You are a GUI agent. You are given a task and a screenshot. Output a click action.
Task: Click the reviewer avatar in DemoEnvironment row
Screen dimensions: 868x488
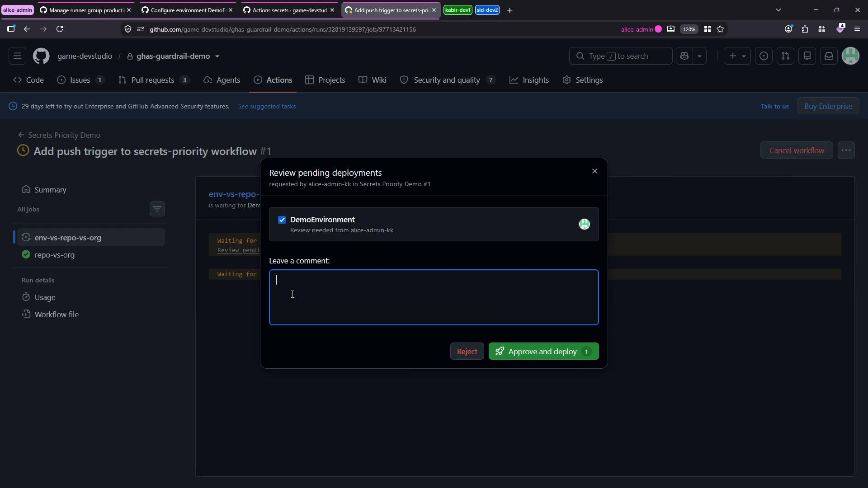coord(584,224)
